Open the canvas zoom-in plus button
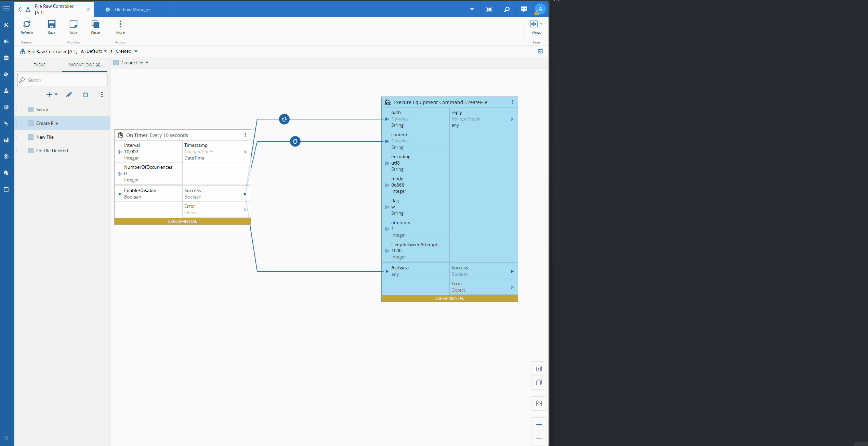This screenshot has height=446, width=868. (x=539, y=424)
